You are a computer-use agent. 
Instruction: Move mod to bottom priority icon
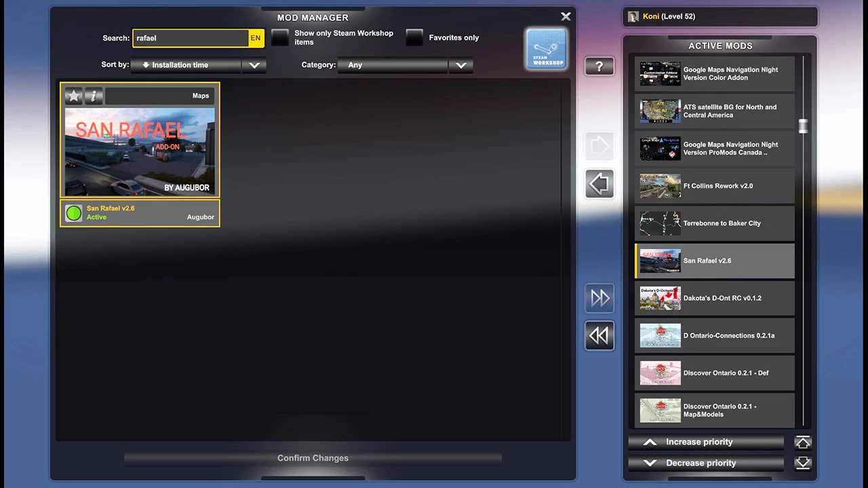[x=803, y=463]
